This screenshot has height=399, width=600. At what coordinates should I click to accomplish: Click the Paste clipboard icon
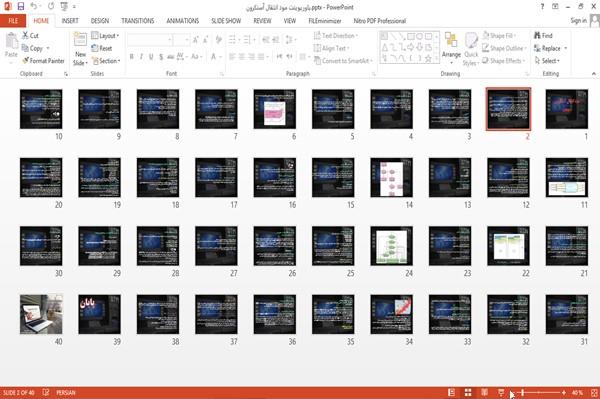(x=11, y=42)
